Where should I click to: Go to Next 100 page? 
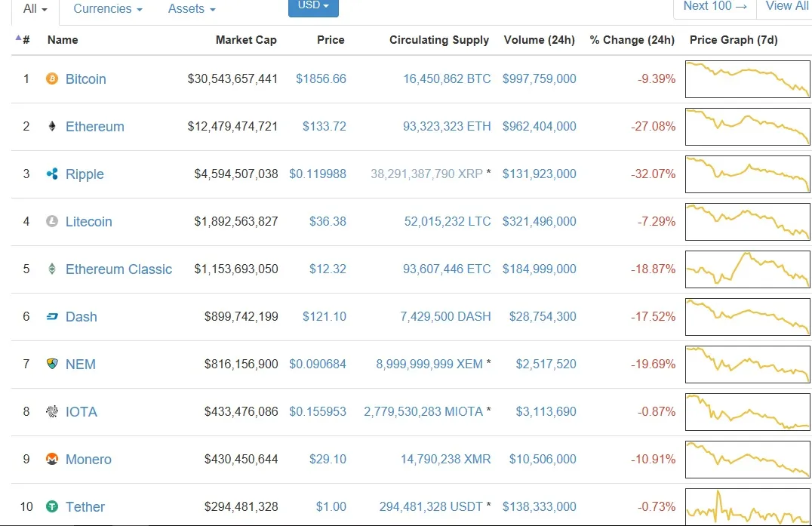715,6
